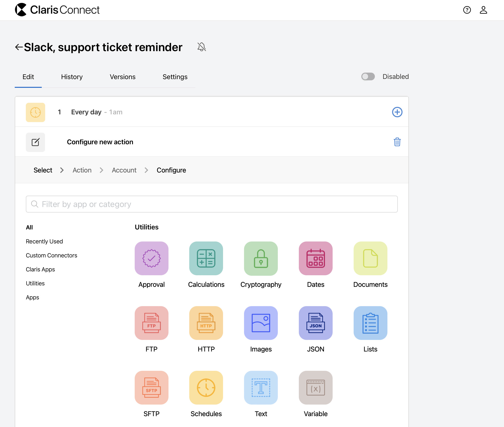
Task: Expand the Action step in breadcrumb
Action: coord(82,170)
